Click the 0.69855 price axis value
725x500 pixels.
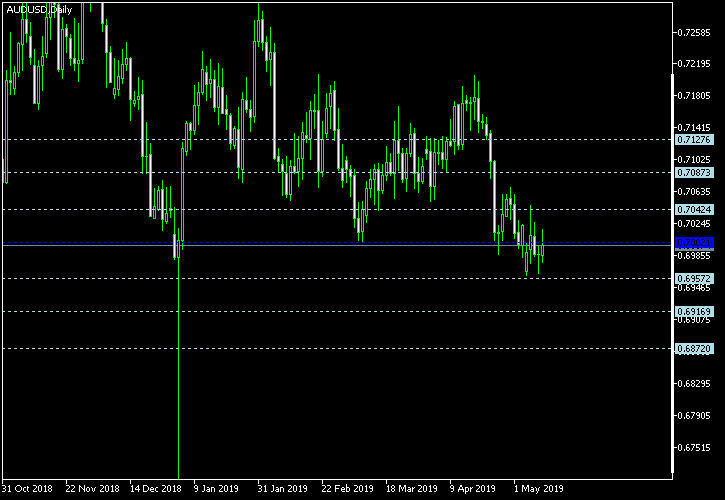pos(694,256)
